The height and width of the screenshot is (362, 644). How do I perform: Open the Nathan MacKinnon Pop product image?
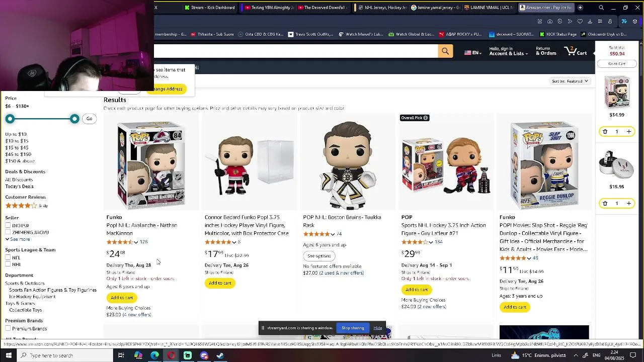tap(151, 165)
